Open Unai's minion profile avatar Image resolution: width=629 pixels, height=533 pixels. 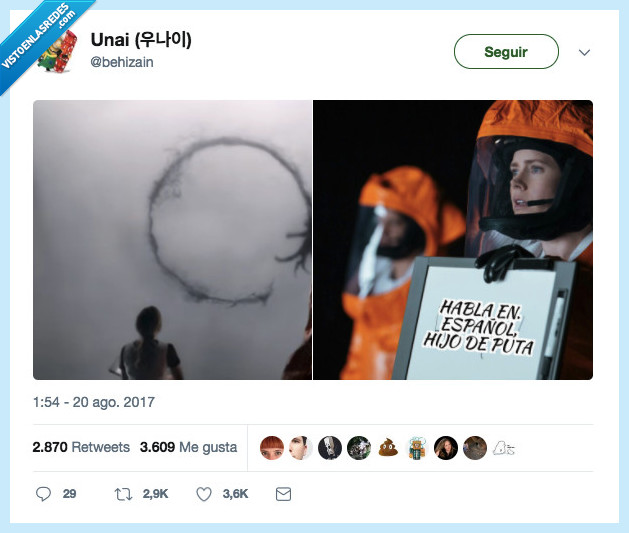(x=57, y=51)
